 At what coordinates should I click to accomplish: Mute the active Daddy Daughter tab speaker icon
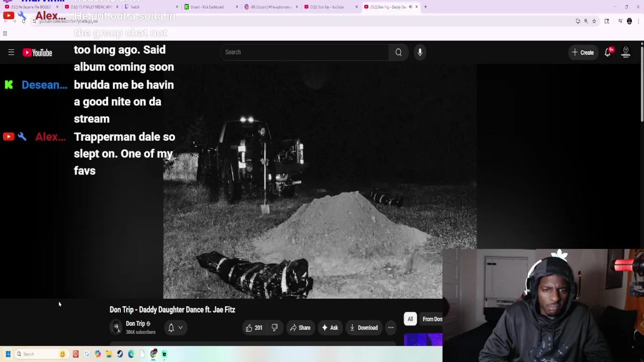pos(410,7)
